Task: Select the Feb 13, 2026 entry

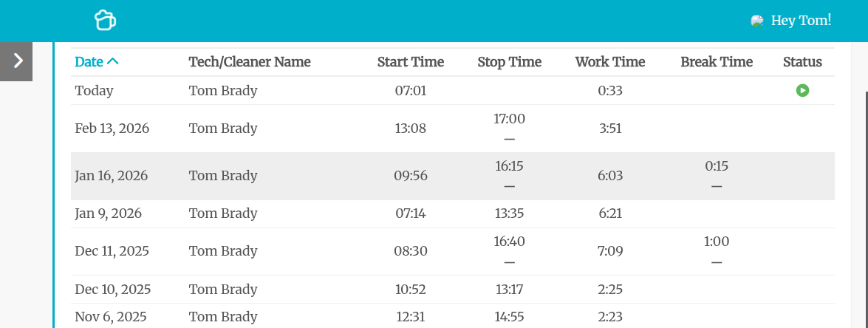Action: pos(112,129)
